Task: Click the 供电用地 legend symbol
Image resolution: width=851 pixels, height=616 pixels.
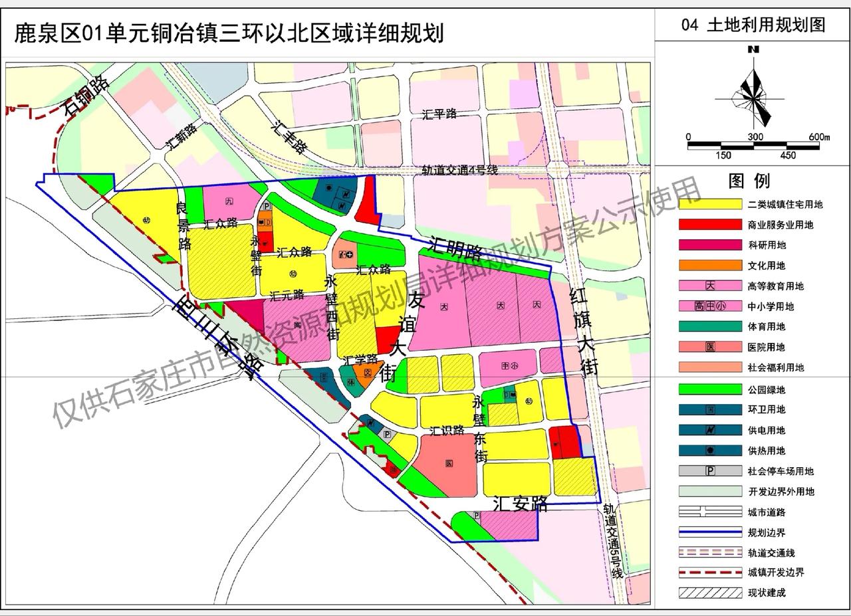Action: (710, 430)
